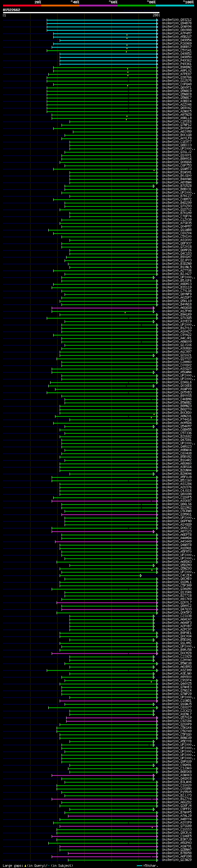Click the query end position label 288
Screen dimensions: 197x868
pyautogui.click(x=155, y=15)
